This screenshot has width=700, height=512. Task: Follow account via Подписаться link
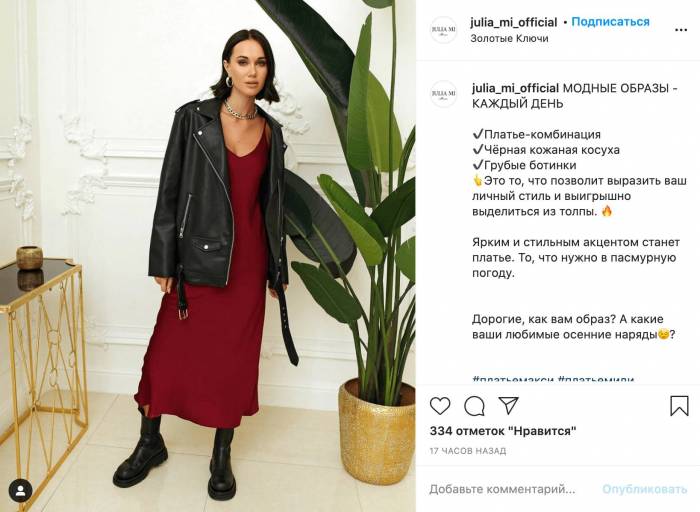(610, 22)
